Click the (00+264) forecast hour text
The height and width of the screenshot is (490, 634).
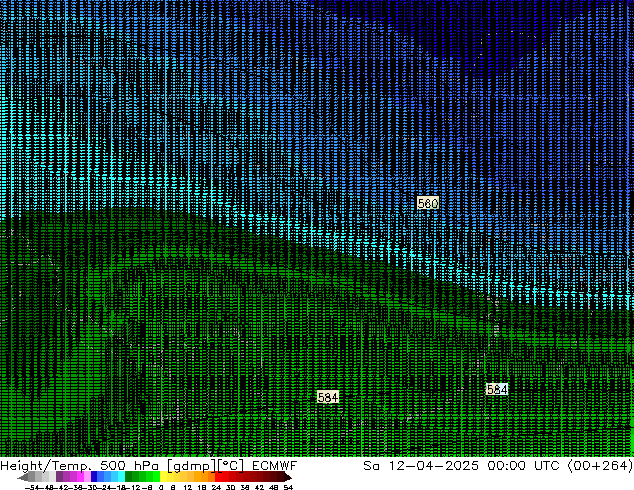[x=600, y=466]
